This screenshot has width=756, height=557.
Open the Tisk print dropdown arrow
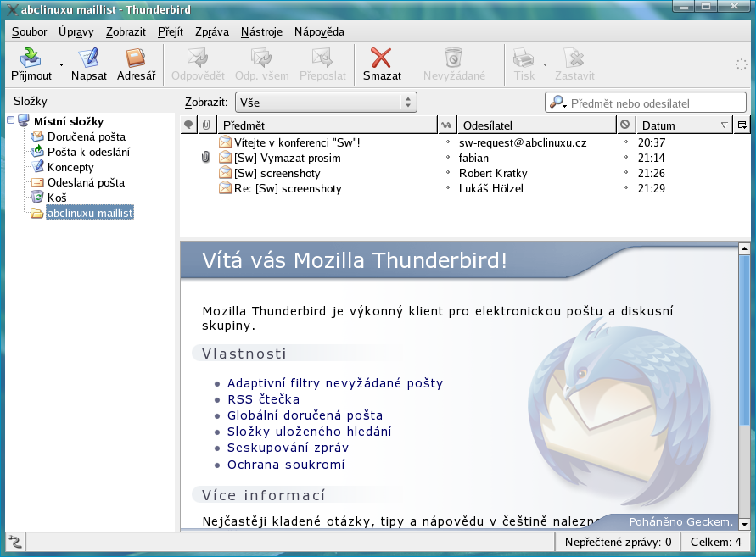pyautogui.click(x=545, y=64)
